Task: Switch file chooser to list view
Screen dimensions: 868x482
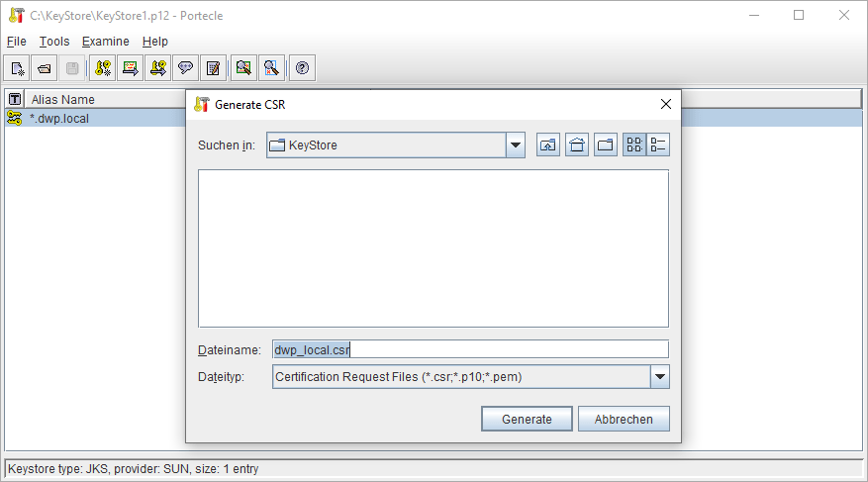Action: tap(634, 145)
